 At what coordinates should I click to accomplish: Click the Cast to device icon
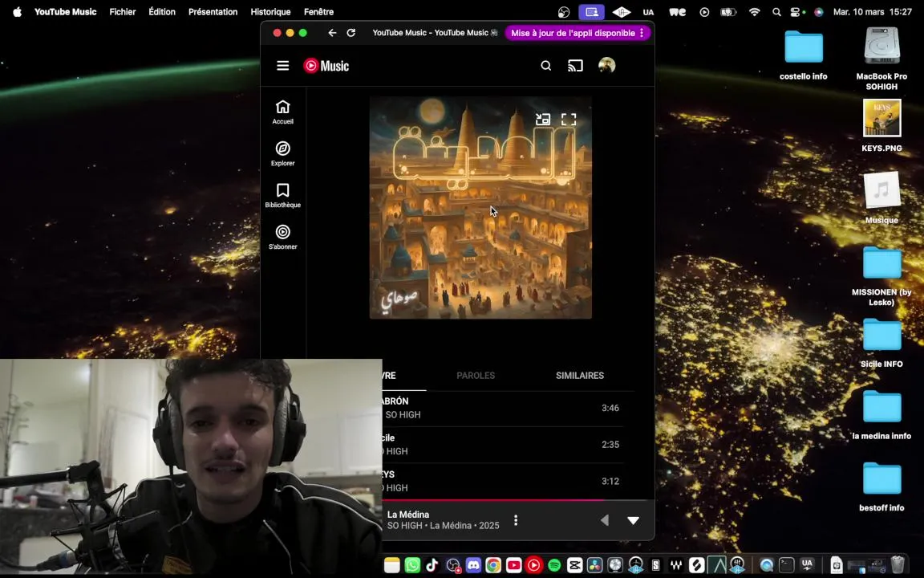575,66
